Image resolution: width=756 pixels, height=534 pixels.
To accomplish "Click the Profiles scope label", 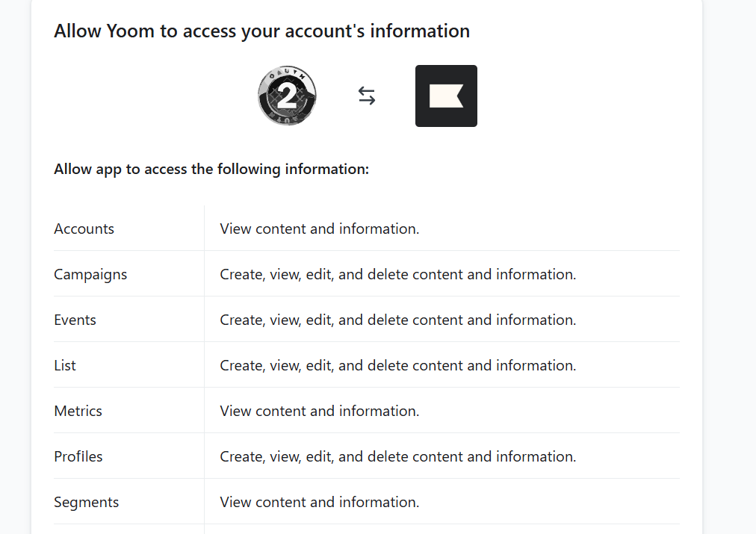I will (78, 456).
